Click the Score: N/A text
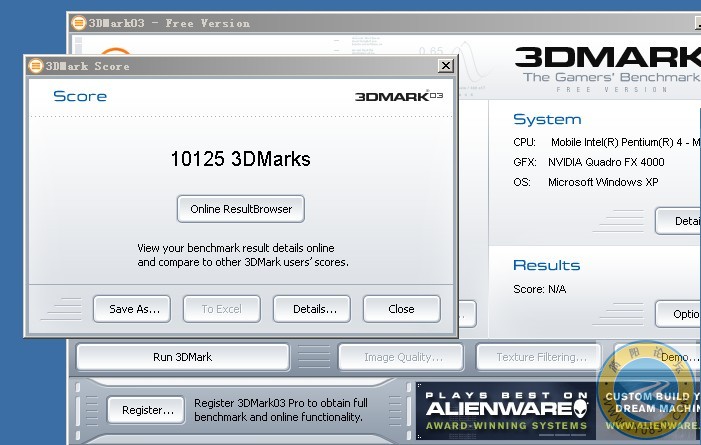 click(540, 289)
